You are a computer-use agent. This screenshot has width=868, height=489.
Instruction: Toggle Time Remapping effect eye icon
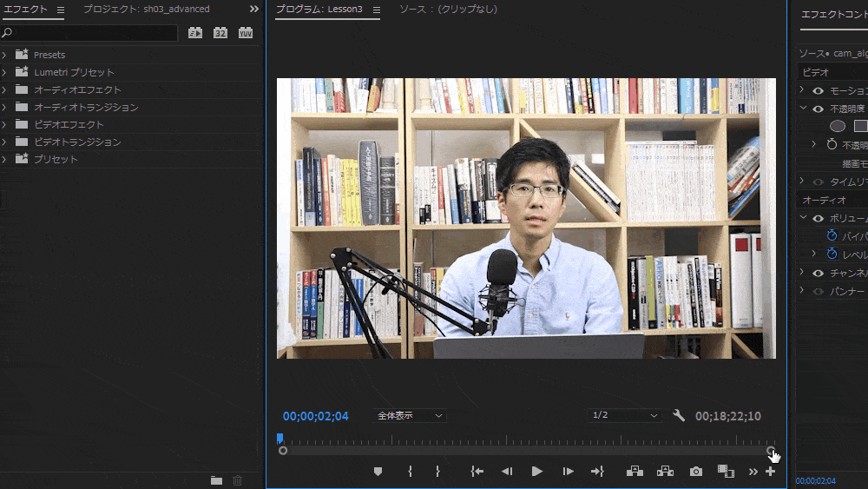pyautogui.click(x=819, y=182)
